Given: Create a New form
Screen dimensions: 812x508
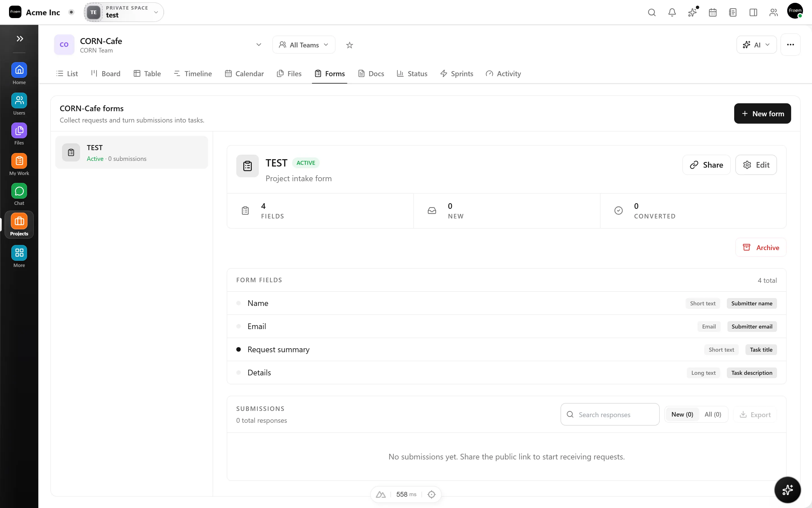Looking at the screenshot, I should coord(762,113).
